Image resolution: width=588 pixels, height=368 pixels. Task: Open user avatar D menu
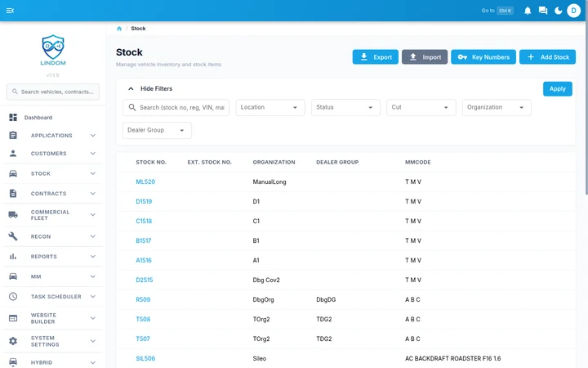click(x=573, y=11)
